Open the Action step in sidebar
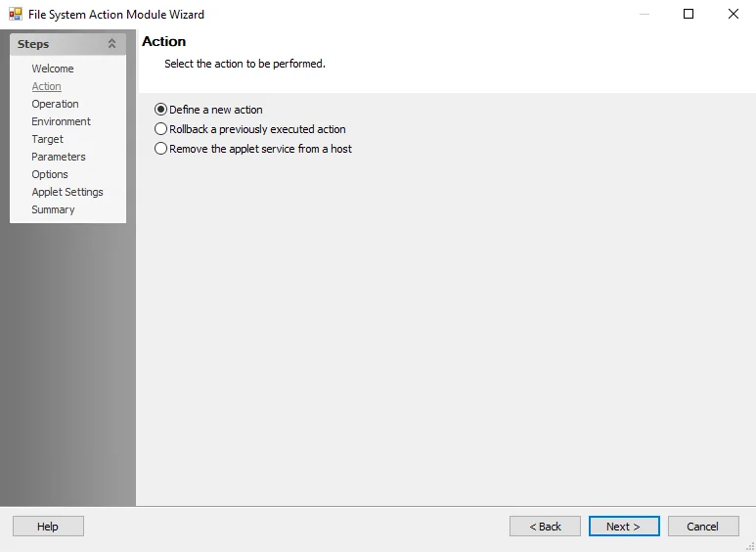The image size is (756, 552). (x=46, y=86)
